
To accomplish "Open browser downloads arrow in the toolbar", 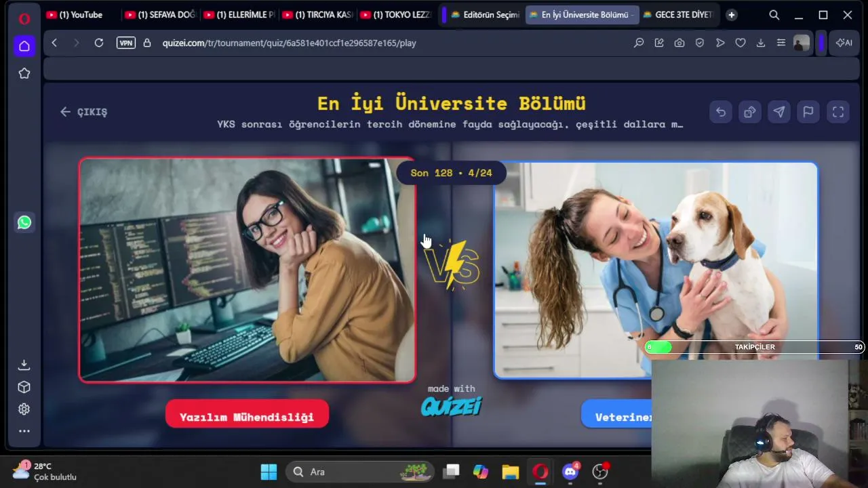I will (x=761, y=43).
